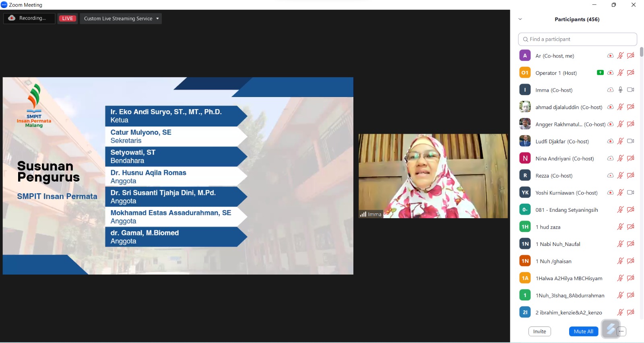Toggle Ludfi Djakfar video camera icon
Image resolution: width=644 pixels, height=343 pixels.
click(x=631, y=141)
